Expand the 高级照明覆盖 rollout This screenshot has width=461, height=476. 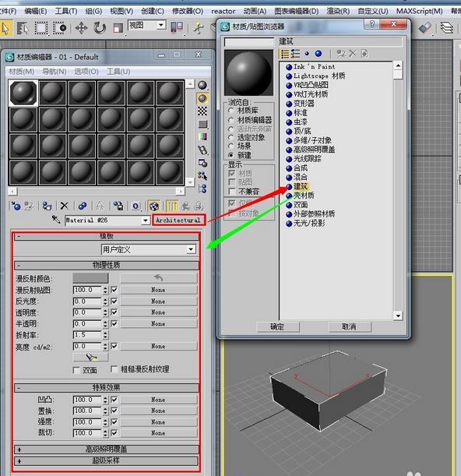[x=106, y=449]
